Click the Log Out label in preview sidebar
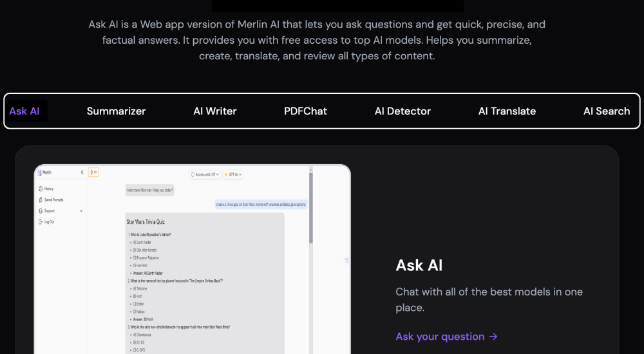Image resolution: width=644 pixels, height=354 pixels. [x=50, y=222]
